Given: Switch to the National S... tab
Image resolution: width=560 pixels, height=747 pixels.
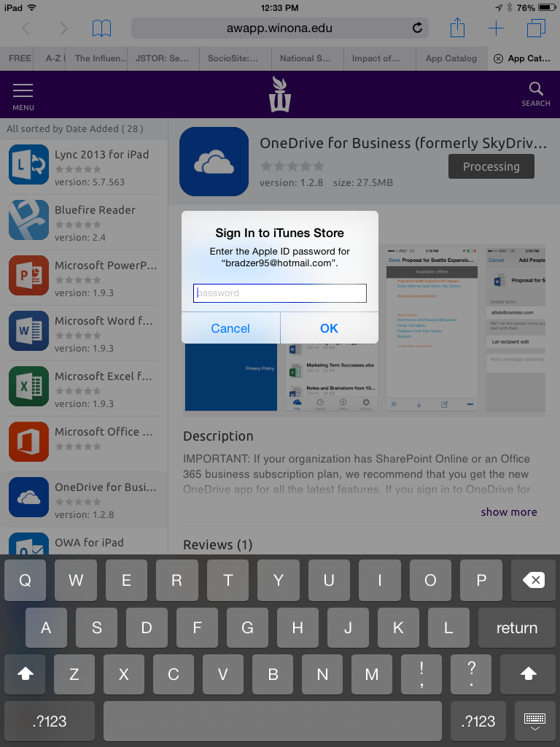Looking at the screenshot, I should click(306, 58).
